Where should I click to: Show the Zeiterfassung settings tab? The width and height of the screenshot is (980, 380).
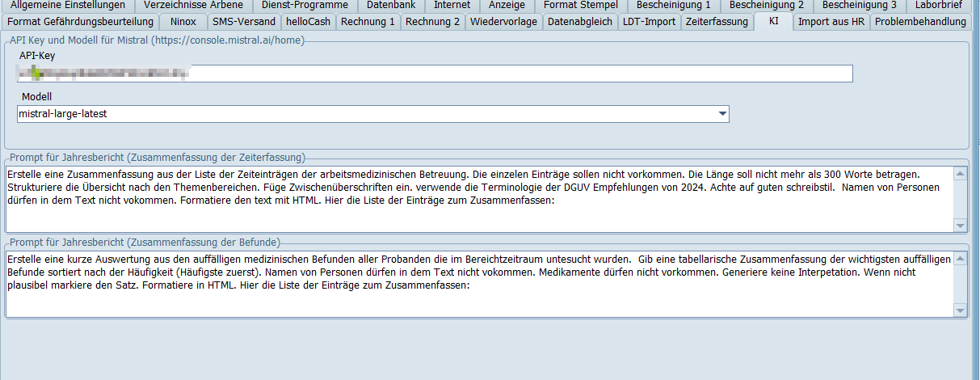click(717, 22)
